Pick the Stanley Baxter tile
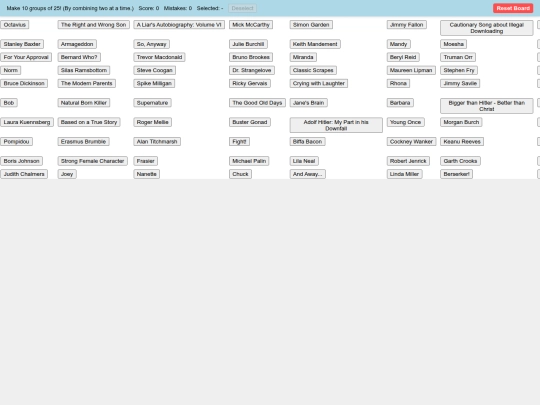 (x=22, y=44)
